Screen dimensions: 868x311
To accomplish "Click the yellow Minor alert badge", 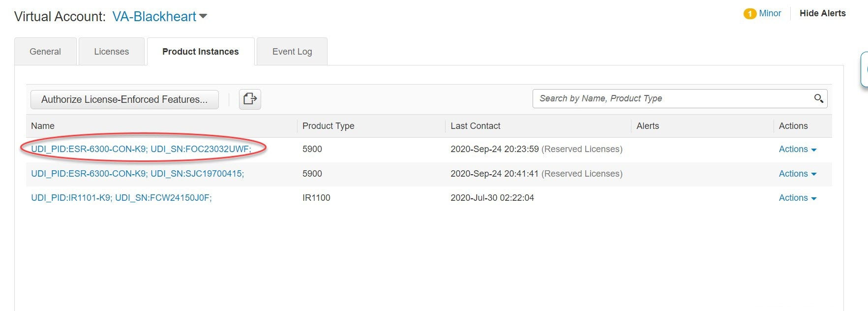I will point(749,14).
